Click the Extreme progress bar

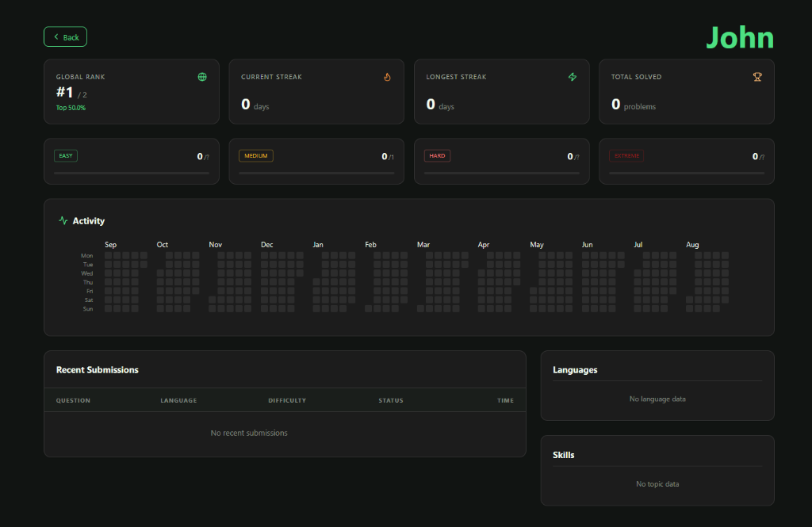click(x=687, y=173)
